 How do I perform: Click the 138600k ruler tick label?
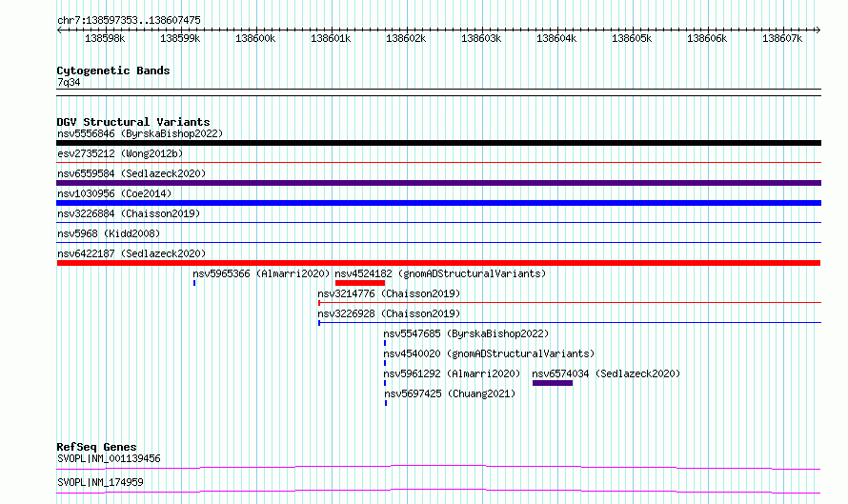tap(255, 38)
